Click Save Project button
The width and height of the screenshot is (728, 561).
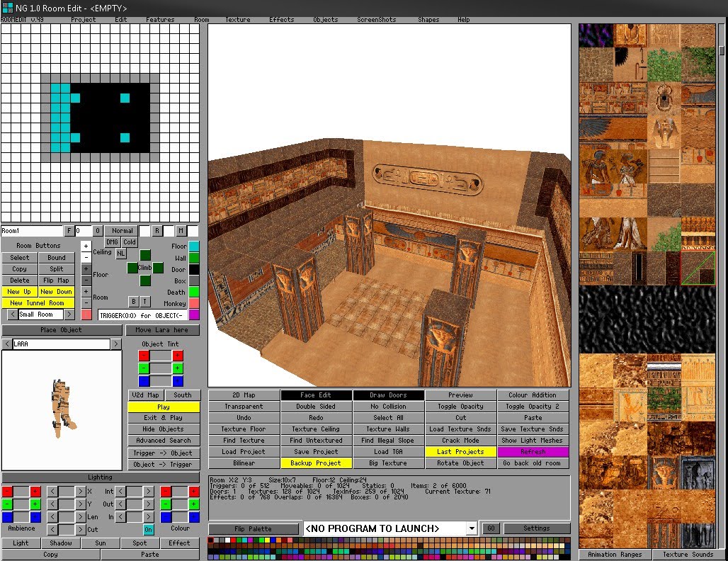[x=316, y=452]
